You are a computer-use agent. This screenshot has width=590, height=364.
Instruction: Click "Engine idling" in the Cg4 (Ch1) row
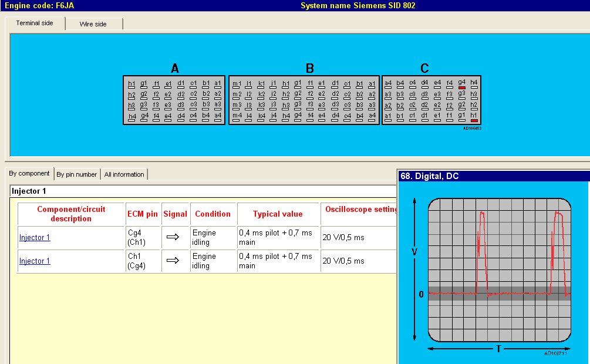pos(204,238)
